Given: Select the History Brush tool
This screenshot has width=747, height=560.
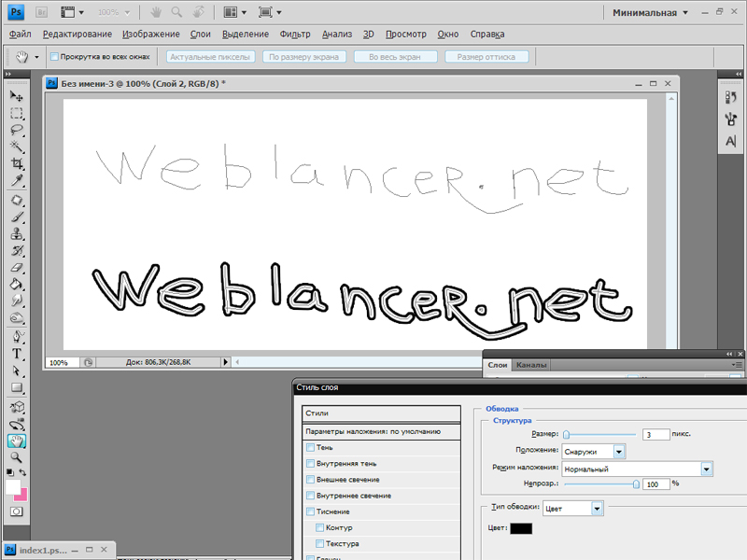Looking at the screenshot, I should point(17,250).
